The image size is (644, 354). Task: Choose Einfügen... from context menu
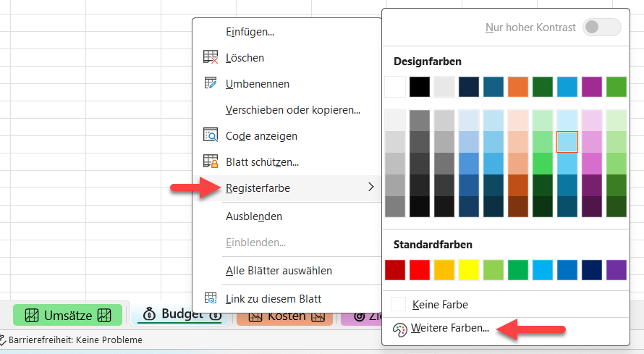click(287, 32)
